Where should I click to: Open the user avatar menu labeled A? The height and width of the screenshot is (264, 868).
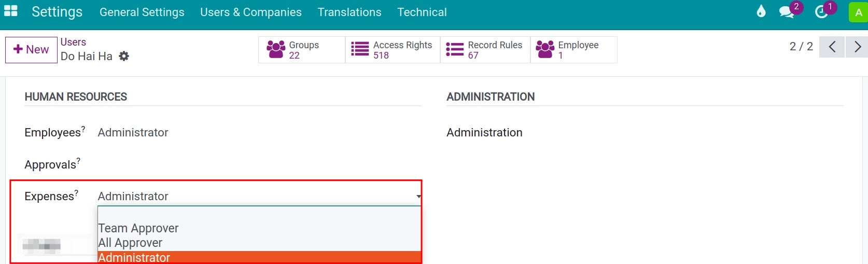click(858, 12)
